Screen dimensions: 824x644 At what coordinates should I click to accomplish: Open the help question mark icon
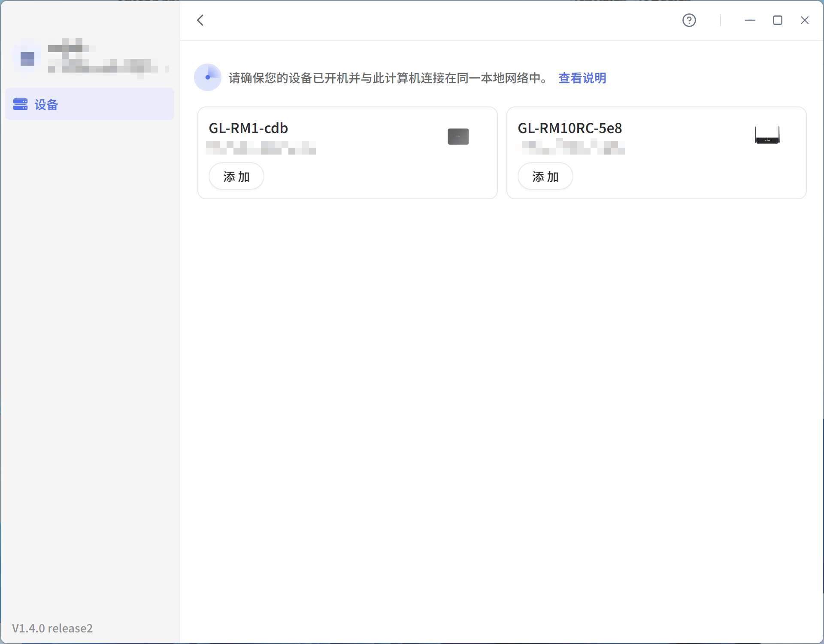[689, 20]
